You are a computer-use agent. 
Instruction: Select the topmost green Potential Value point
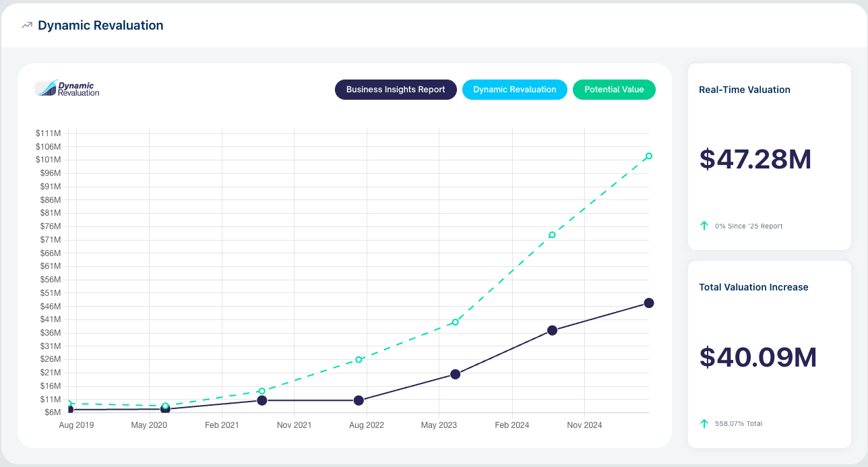click(x=648, y=156)
